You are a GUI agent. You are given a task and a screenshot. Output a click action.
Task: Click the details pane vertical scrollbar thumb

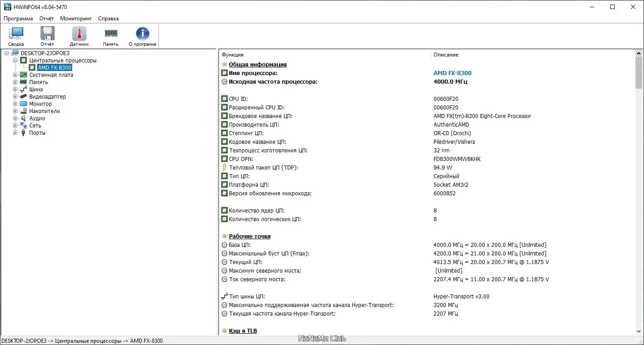[x=639, y=73]
